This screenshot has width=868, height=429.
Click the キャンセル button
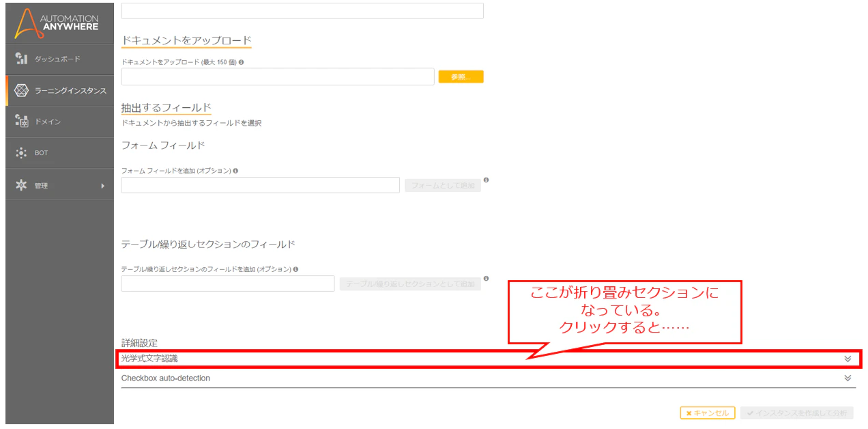(x=708, y=413)
